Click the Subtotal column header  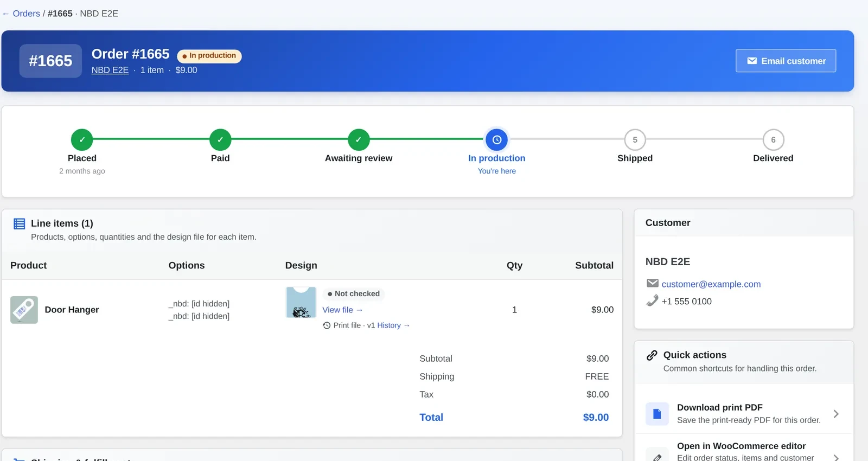click(x=594, y=265)
